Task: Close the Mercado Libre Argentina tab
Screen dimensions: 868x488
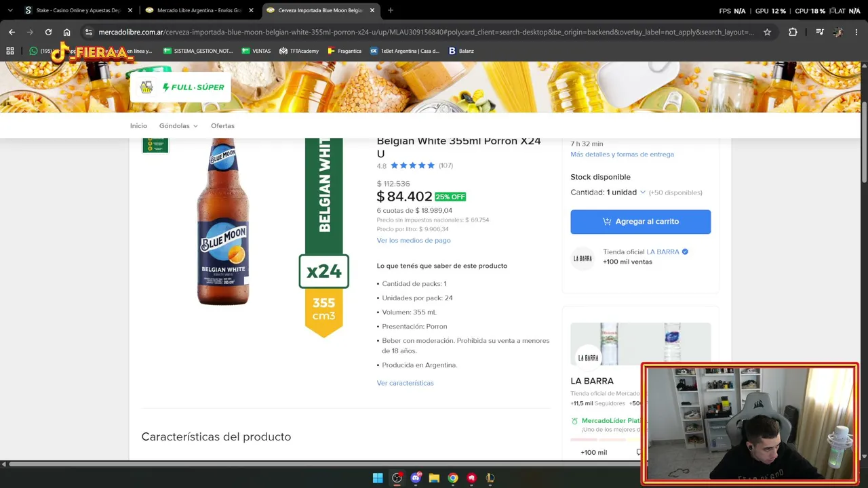Action: point(251,10)
